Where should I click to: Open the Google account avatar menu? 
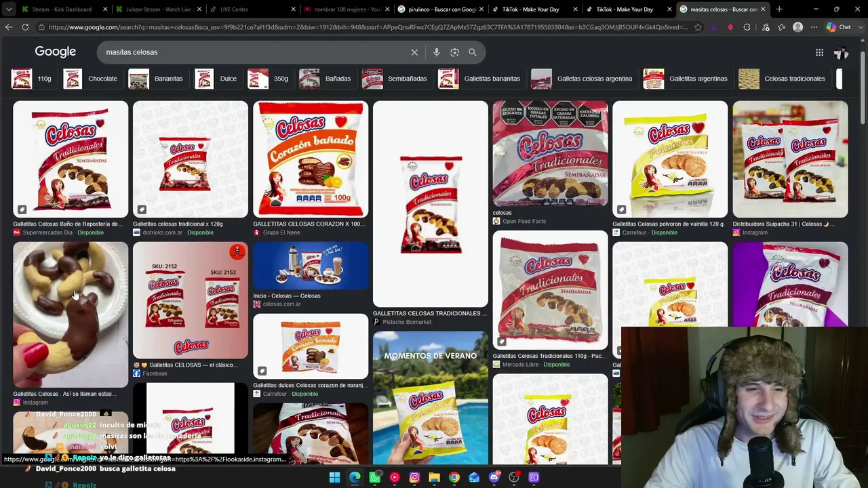point(842,52)
